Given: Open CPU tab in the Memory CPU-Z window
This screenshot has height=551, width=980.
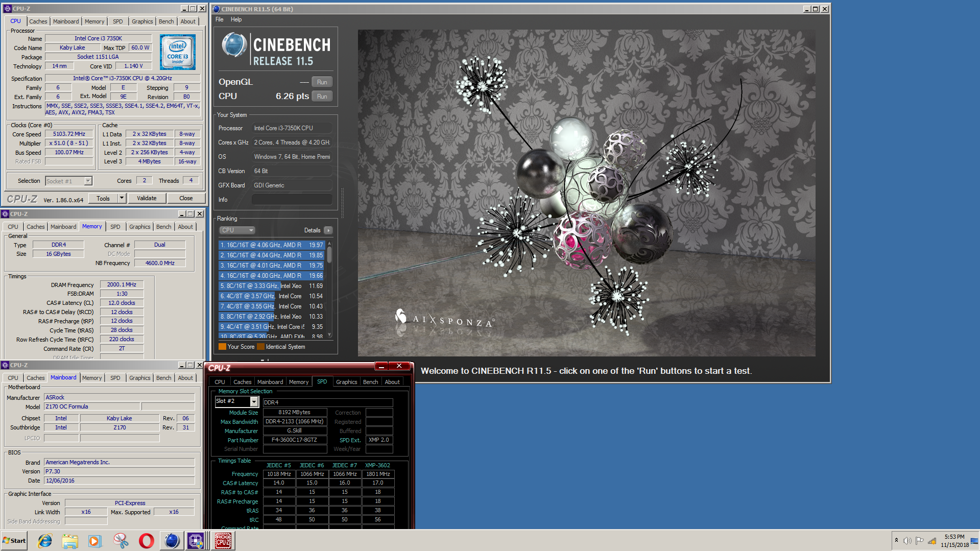Looking at the screenshot, I should pos(13,227).
